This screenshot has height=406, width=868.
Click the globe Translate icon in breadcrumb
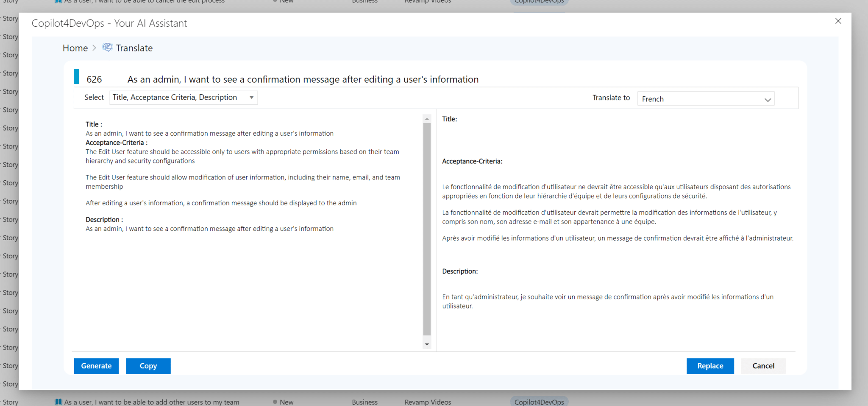pyautogui.click(x=107, y=48)
